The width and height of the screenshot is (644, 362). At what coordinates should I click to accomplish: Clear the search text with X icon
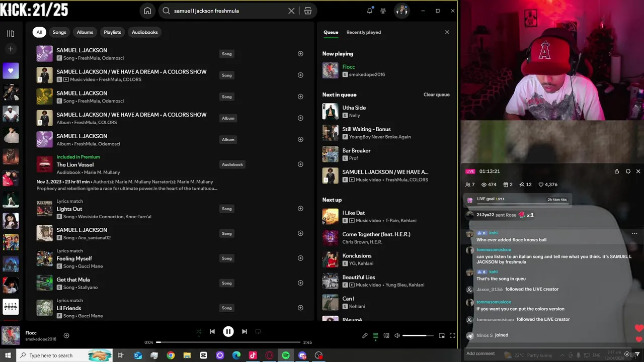(x=291, y=11)
